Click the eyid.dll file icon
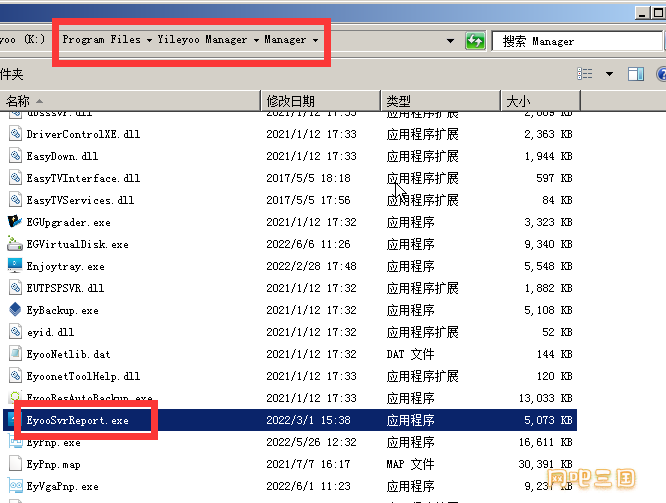 (15, 332)
